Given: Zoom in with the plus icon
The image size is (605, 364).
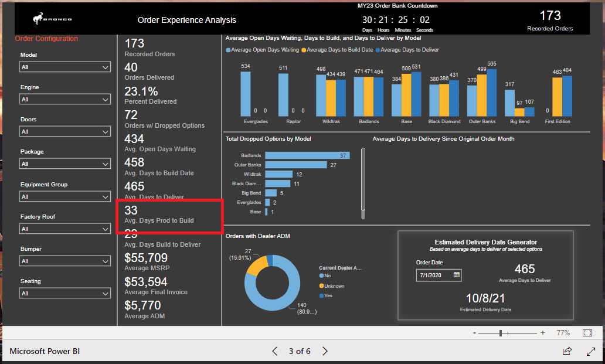Looking at the screenshot, I should click(542, 333).
